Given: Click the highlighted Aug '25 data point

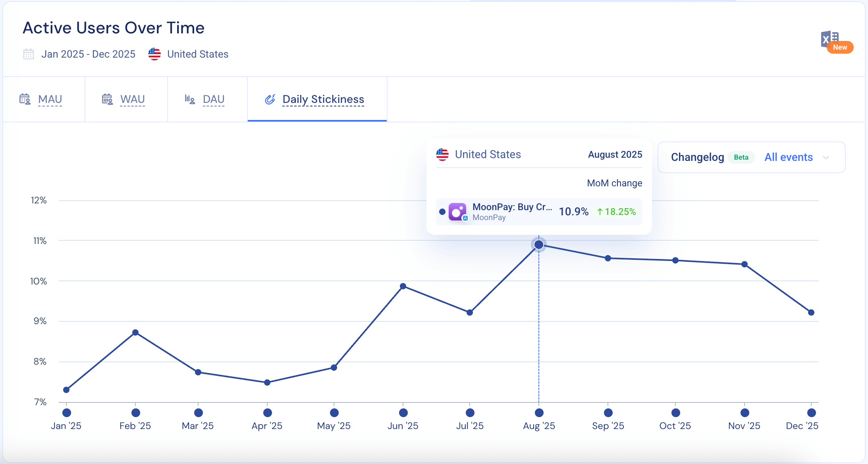Looking at the screenshot, I should [539, 244].
